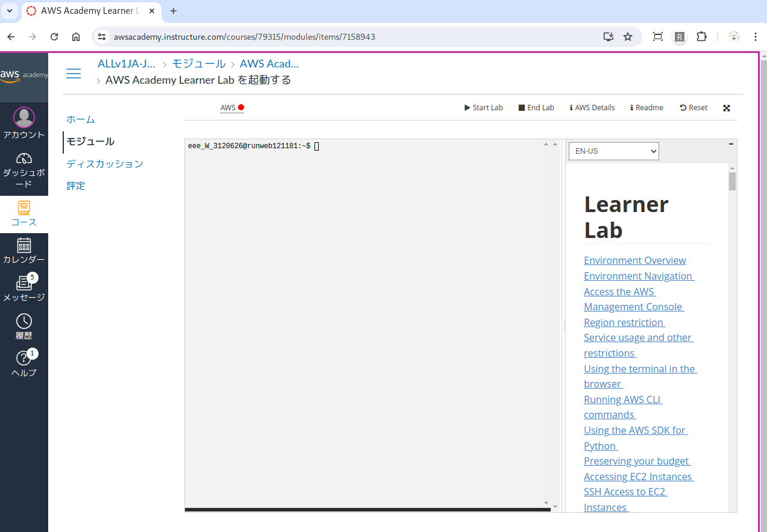
Task: Open SSH Access to EC2 Instances link
Action: coord(625,499)
